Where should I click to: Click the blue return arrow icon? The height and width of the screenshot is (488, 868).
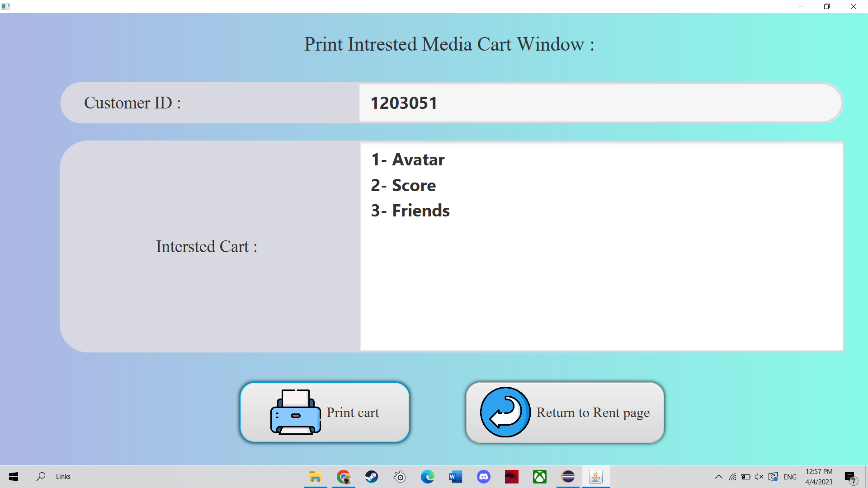(x=505, y=412)
